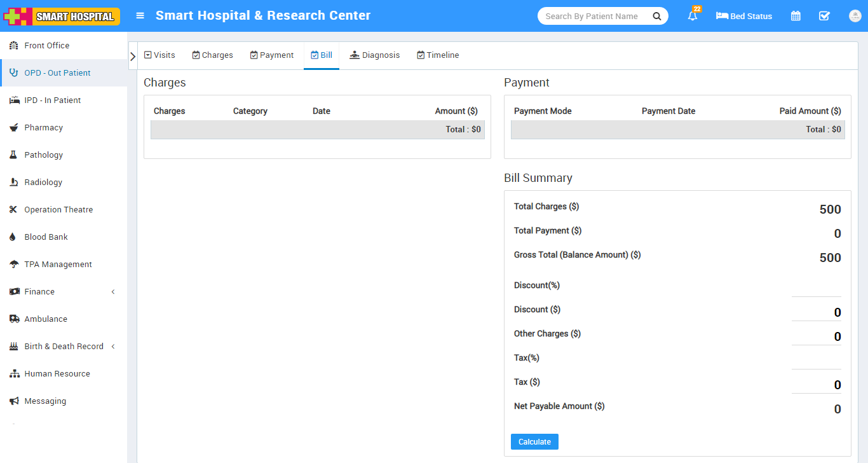This screenshot has width=868, height=463.
Task: Open the calendar icon in header
Action: coord(796,16)
